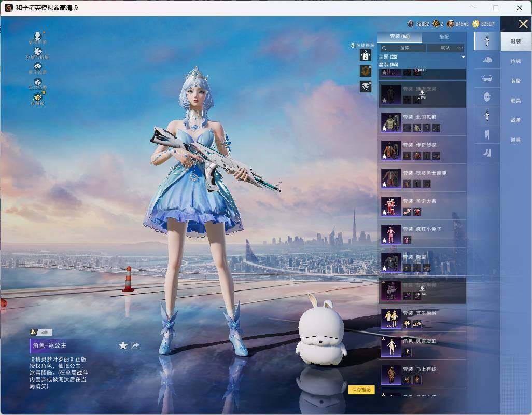Select the 角色-飒露凝珀 character thumbnail
The image size is (532, 415).
pyautogui.click(x=391, y=347)
